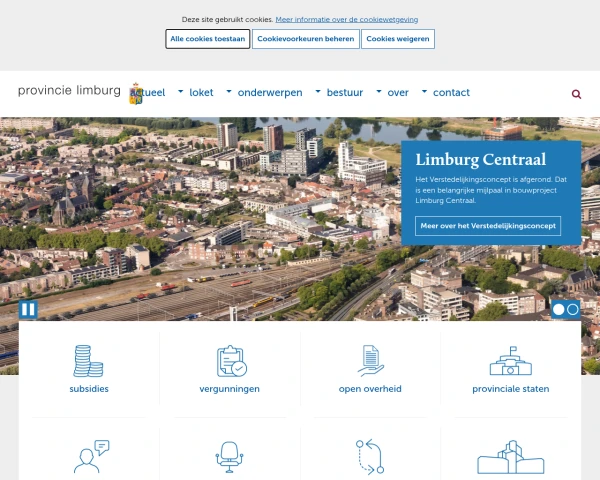Click the Limburg coat of arms logo
Image resolution: width=600 pixels, height=480 pixels.
[x=136, y=93]
